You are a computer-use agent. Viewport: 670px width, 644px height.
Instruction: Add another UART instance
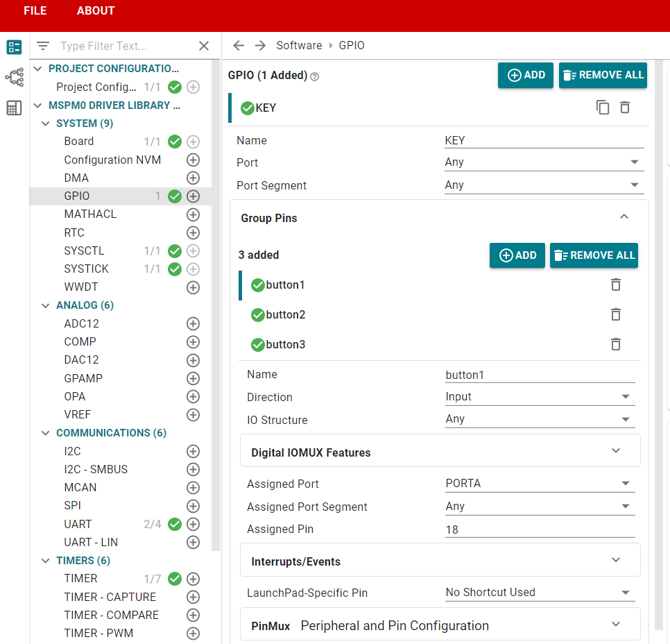click(x=193, y=524)
